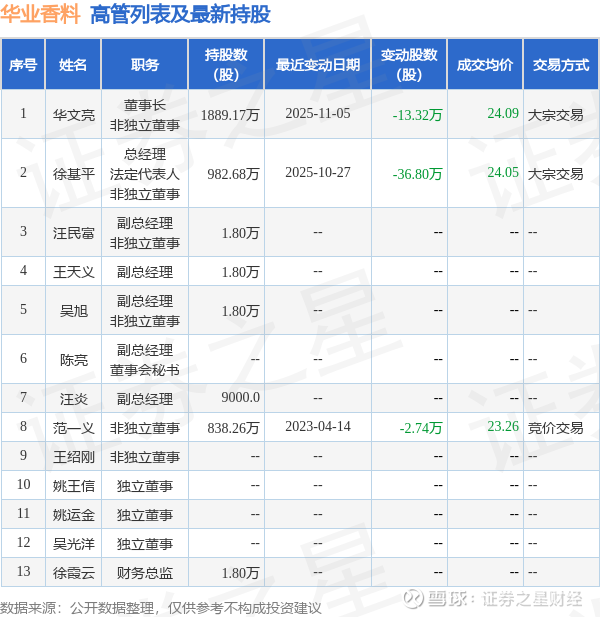Click the change value -36.80万
This screenshot has width=600, height=617.
417,174
